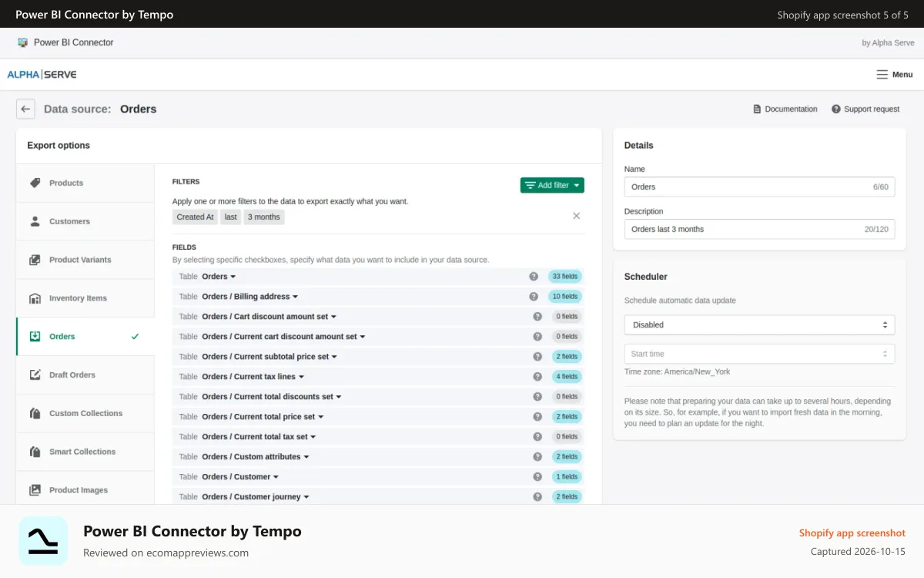Click the Tempo app logo tile
The height and width of the screenshot is (578, 924).
43,541
